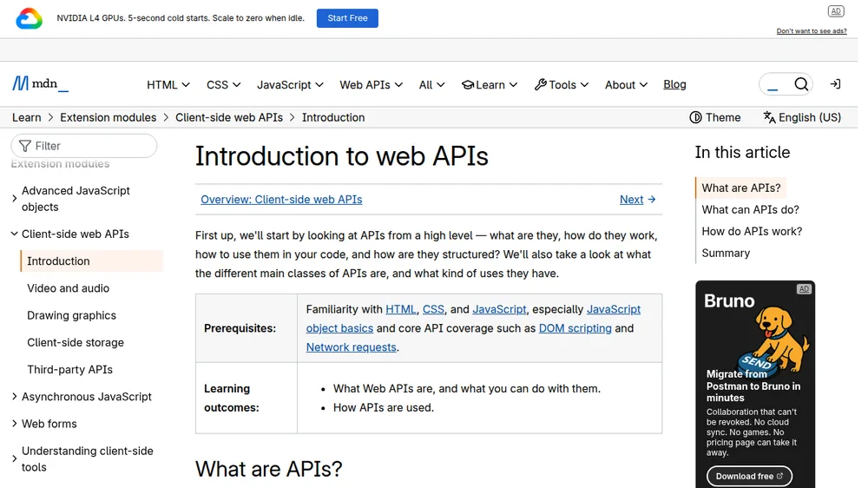Open the JavaScript navigation menu

click(290, 85)
